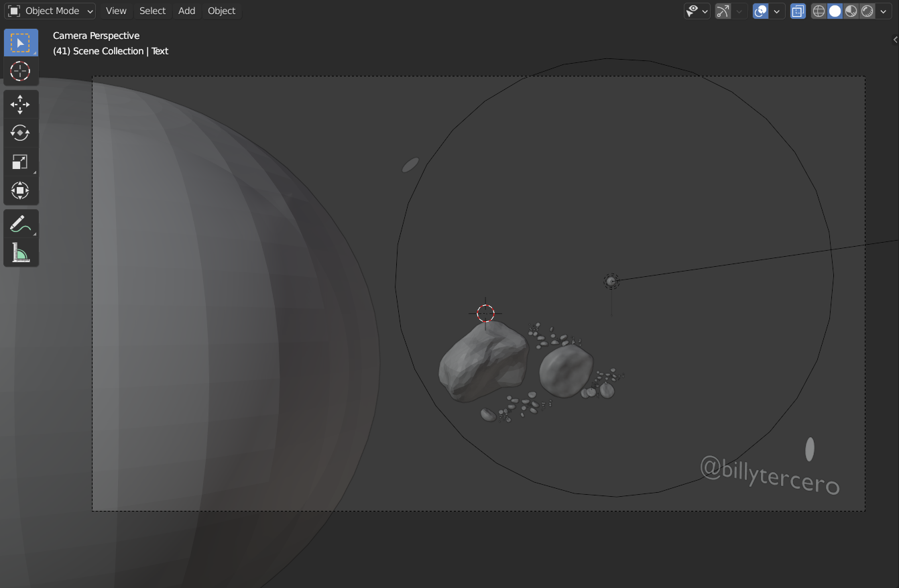The image size is (899, 588).
Task: Activate the 3D Cursor tool
Action: [x=21, y=71]
